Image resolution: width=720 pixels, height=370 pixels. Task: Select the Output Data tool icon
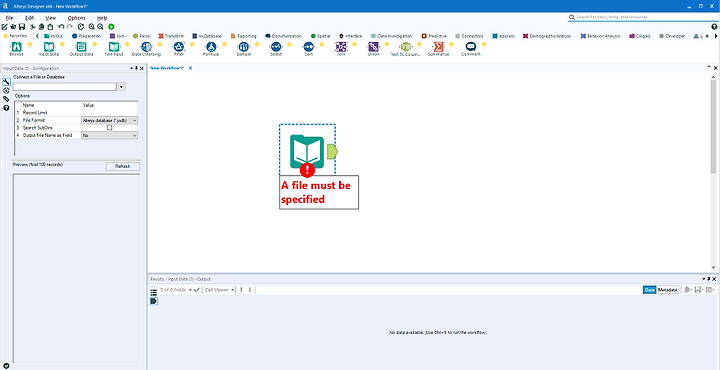[81, 47]
